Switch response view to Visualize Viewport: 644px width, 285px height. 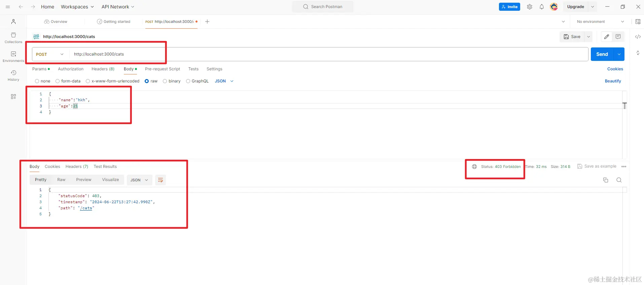coord(111,180)
